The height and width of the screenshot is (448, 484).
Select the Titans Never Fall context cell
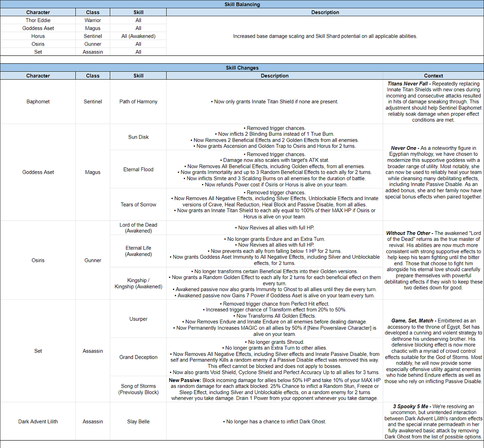(433, 101)
